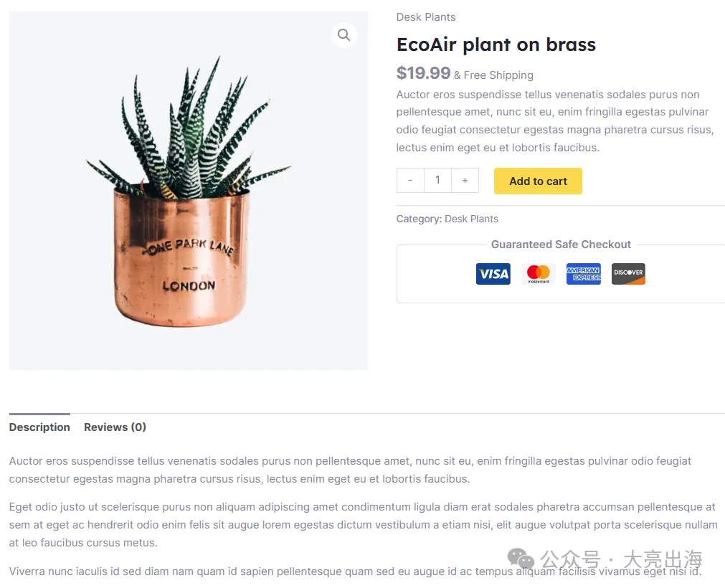The height and width of the screenshot is (588, 725).
Task: Decrease quantity with the minus button
Action: coord(410,180)
